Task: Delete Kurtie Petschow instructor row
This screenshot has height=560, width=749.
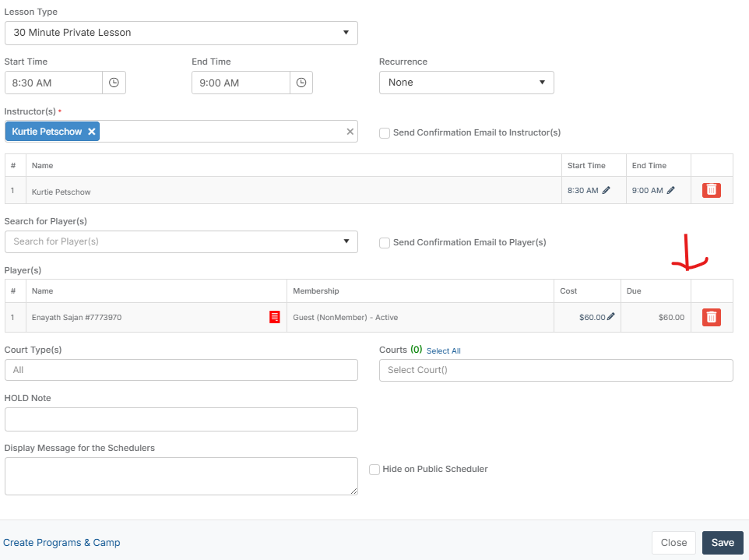Action: click(712, 190)
